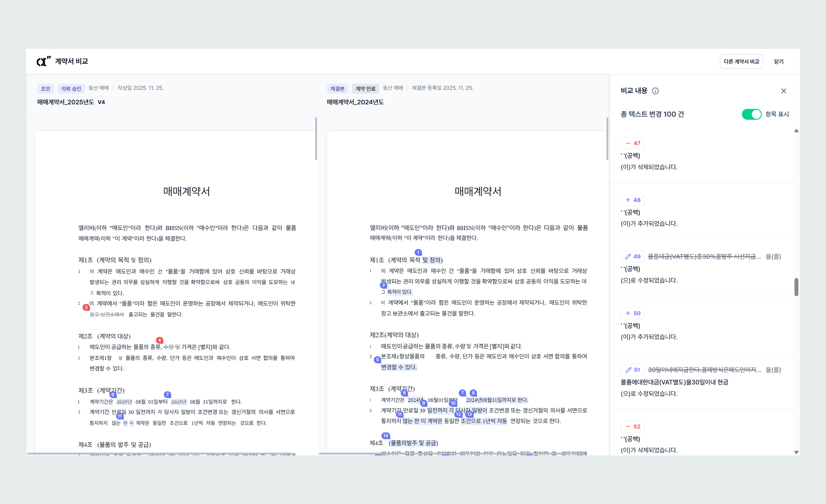Select the plus addition badge 50
Screen dimensions: 826x504
633,313
